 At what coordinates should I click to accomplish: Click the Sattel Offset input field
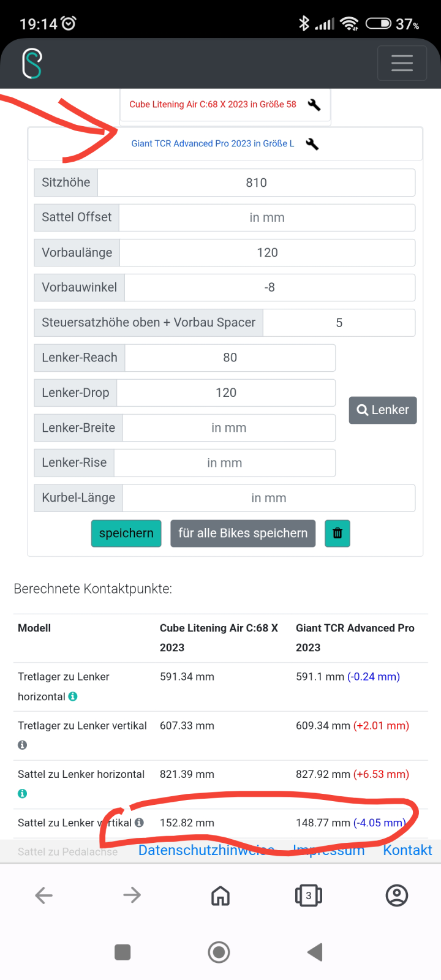(268, 217)
